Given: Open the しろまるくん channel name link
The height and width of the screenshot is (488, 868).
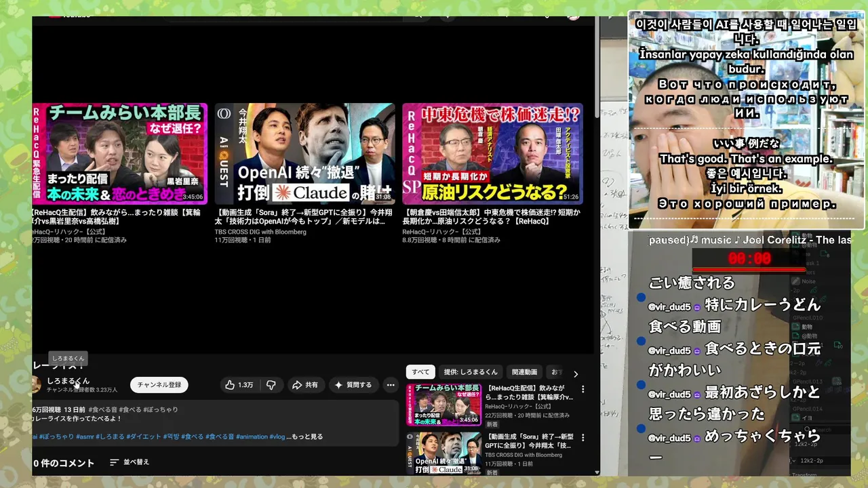Looking at the screenshot, I should tap(68, 381).
